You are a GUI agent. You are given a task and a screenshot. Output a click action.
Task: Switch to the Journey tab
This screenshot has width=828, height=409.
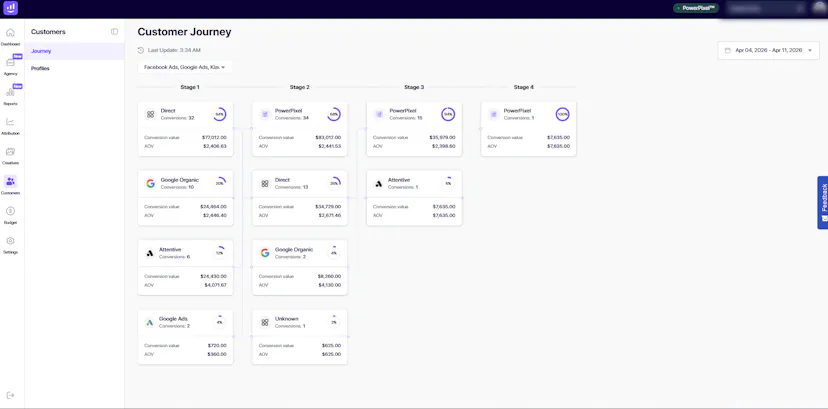coord(74,51)
